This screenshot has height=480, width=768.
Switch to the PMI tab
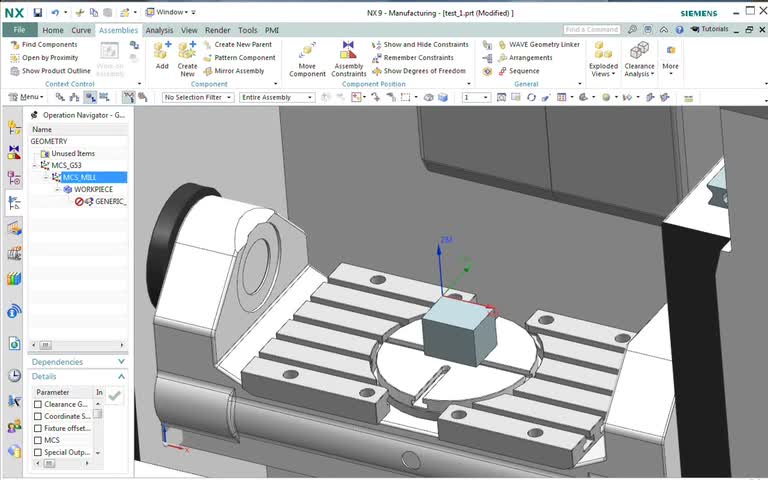[272, 30]
